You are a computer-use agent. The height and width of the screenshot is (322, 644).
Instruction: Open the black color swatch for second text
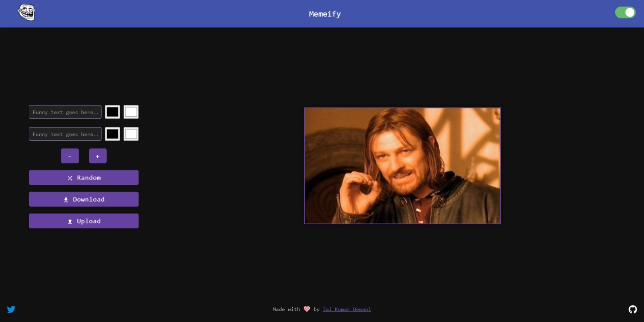point(113,134)
